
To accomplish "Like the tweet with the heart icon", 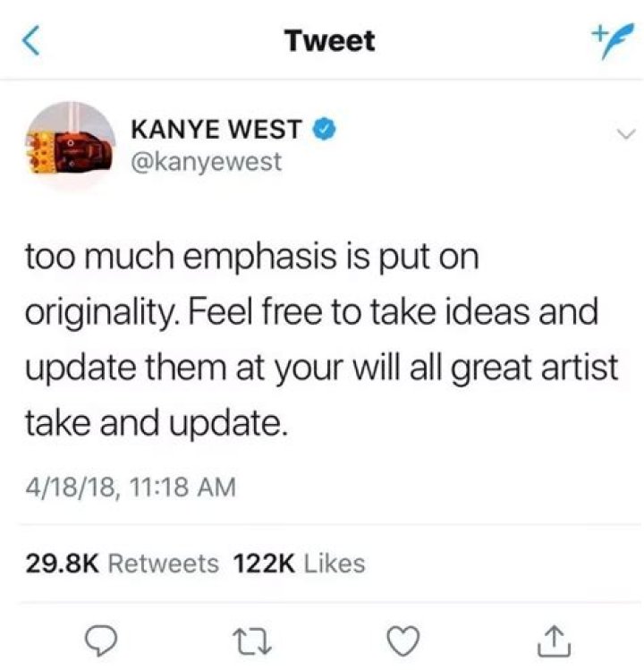I will pyautogui.click(x=403, y=641).
